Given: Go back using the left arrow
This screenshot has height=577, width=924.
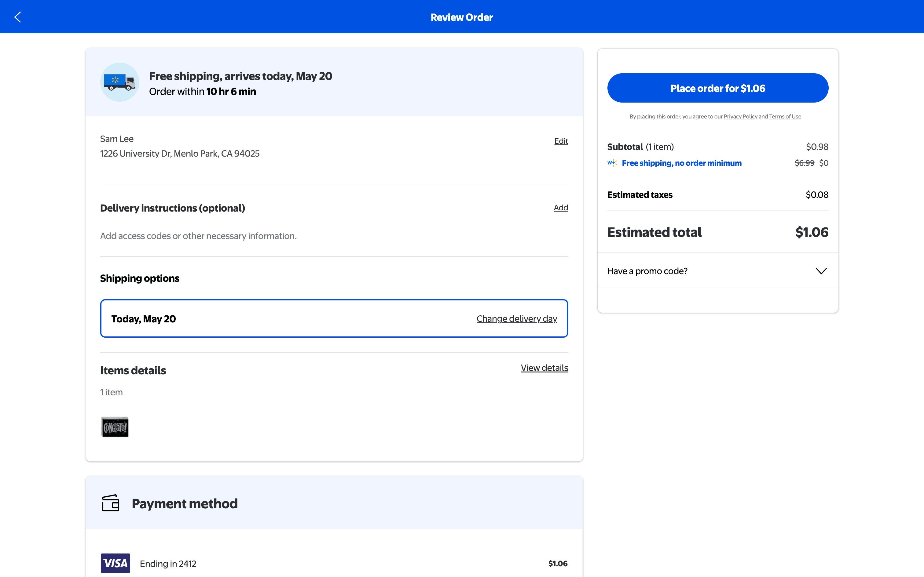Looking at the screenshot, I should tap(17, 17).
